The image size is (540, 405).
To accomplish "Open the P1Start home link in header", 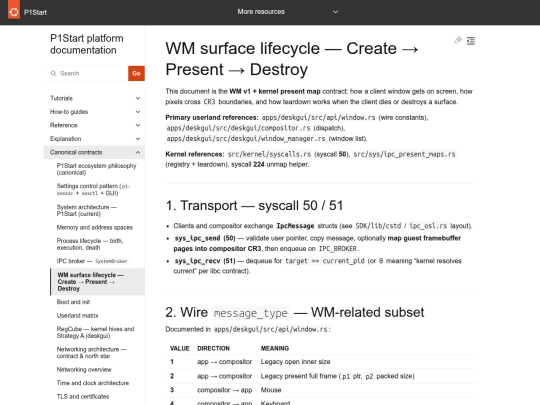I will [x=35, y=12].
